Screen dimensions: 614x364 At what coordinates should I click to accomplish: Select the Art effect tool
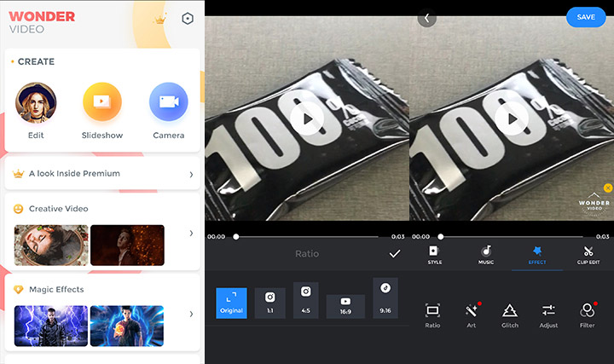click(x=472, y=311)
